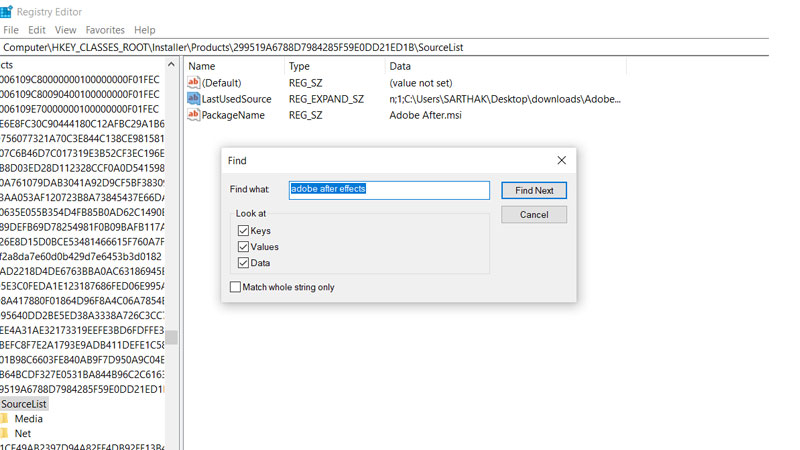Cancel the Find dialog
800x450 pixels.
click(534, 215)
